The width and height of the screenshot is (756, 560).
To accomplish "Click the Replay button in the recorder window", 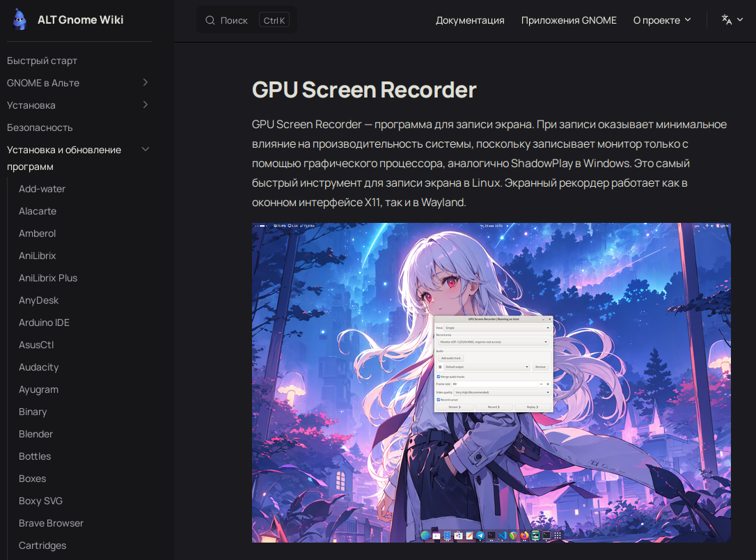I will [533, 407].
